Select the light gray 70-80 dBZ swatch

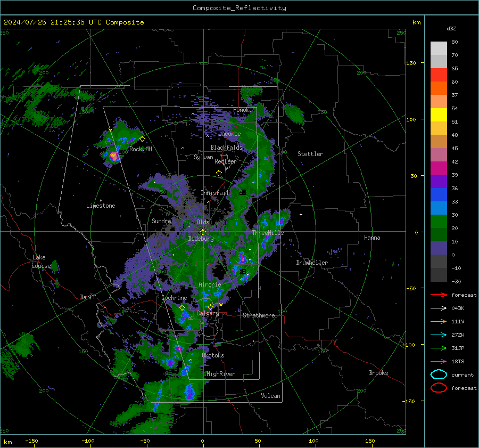click(x=439, y=48)
